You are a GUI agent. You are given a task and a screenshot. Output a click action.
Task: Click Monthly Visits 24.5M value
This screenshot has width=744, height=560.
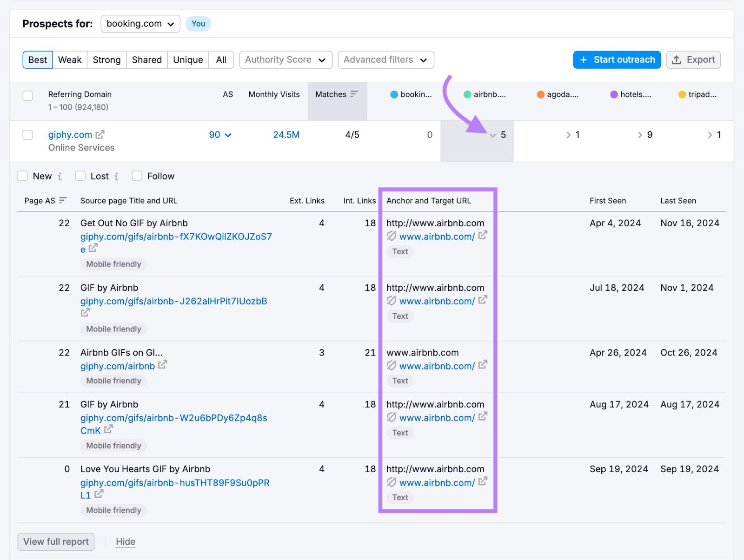tap(286, 135)
